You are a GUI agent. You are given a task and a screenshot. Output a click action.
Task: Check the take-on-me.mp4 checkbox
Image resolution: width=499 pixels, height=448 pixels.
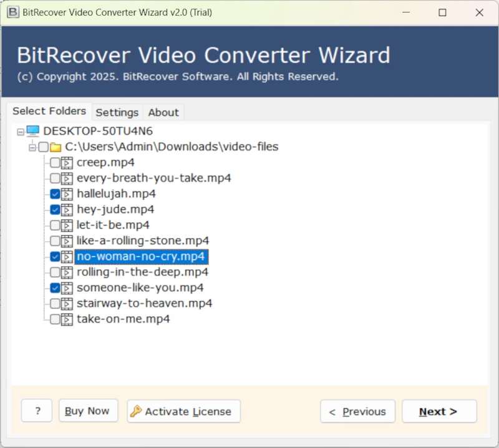[55, 319]
